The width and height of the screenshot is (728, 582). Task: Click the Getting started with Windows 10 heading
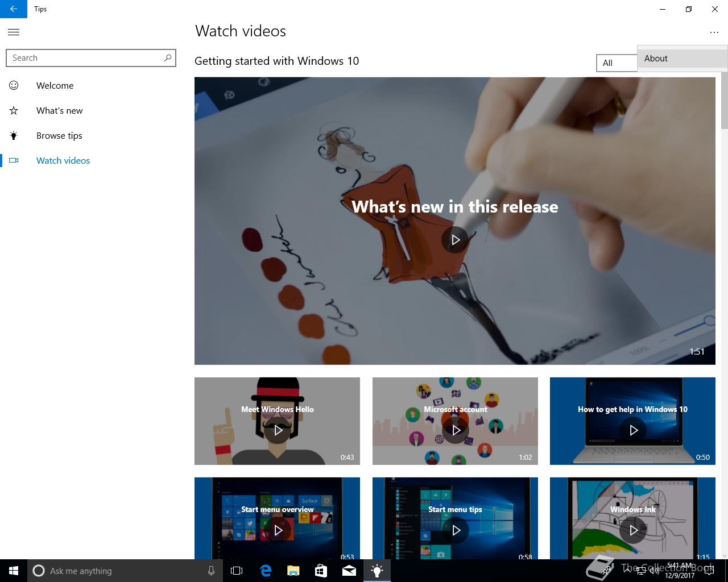click(276, 61)
